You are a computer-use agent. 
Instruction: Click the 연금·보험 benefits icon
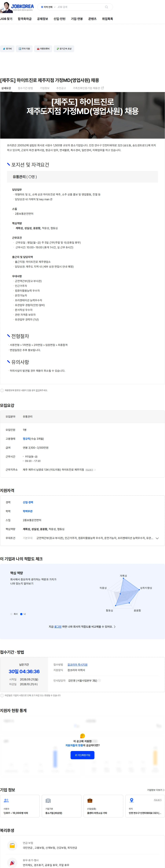(12, 845)
